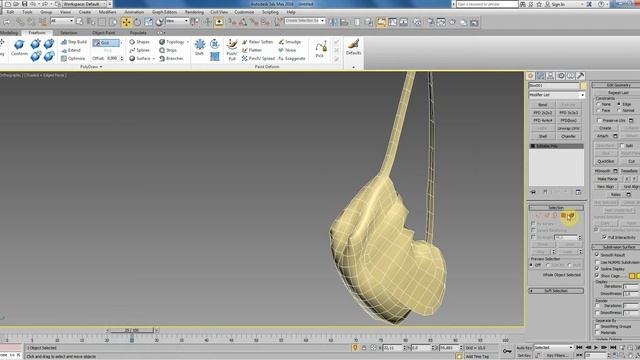Select the Exaggerate brush
640x360 pixels.
pyautogui.click(x=292, y=58)
